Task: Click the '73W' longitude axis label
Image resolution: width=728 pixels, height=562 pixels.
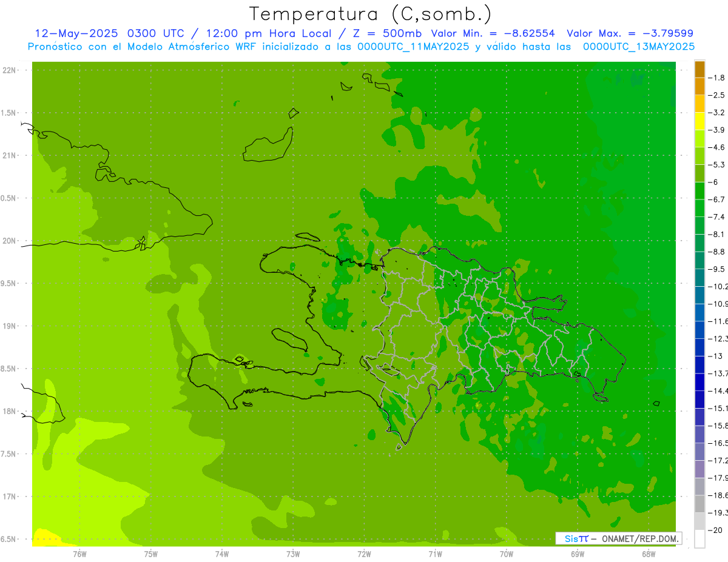Action: [293, 554]
